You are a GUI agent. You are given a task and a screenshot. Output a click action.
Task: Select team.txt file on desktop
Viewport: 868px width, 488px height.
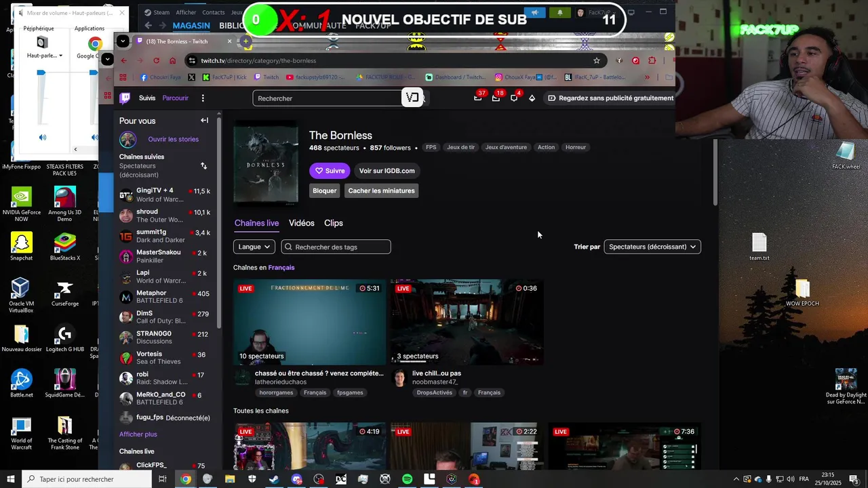[759, 247]
